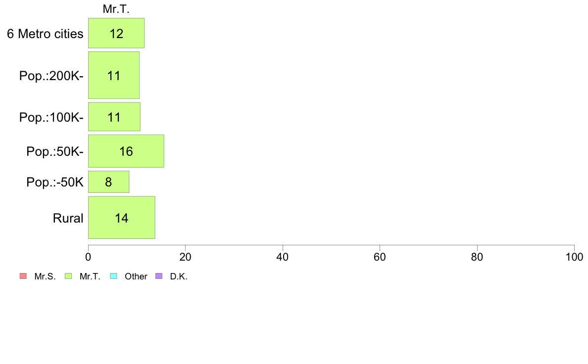Click the 6 Metro cities category label
This screenshot has height=364, width=588.
[45, 34]
